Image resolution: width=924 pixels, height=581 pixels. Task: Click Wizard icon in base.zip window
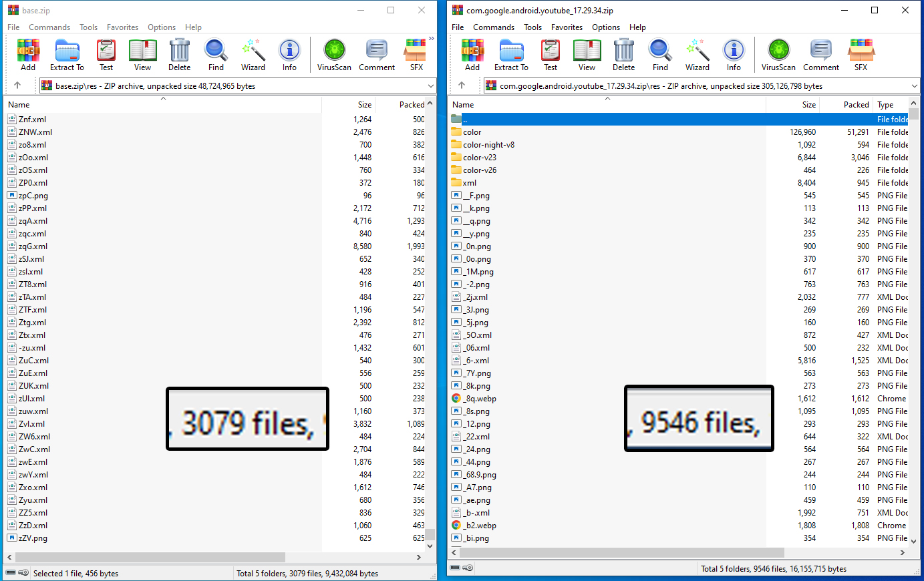[x=253, y=55]
